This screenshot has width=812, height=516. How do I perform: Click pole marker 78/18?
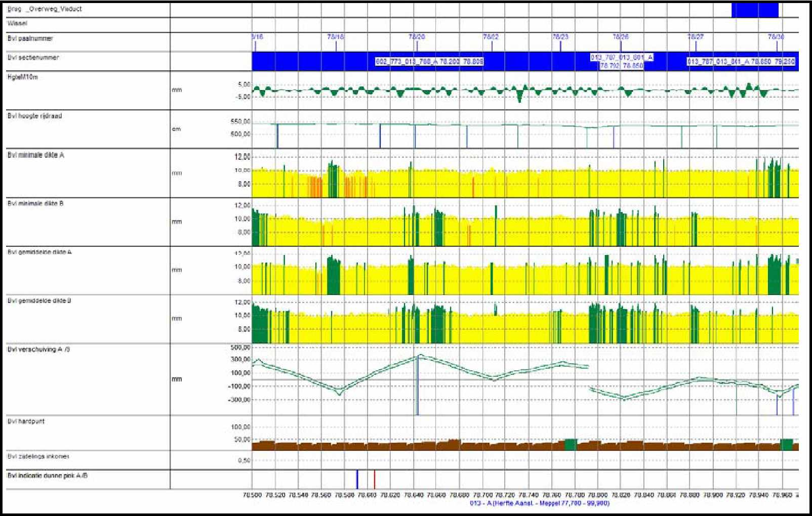[x=336, y=37]
